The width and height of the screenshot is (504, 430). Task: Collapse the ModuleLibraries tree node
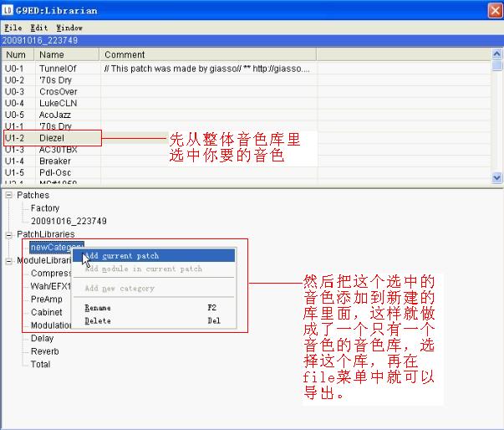pos(8,261)
